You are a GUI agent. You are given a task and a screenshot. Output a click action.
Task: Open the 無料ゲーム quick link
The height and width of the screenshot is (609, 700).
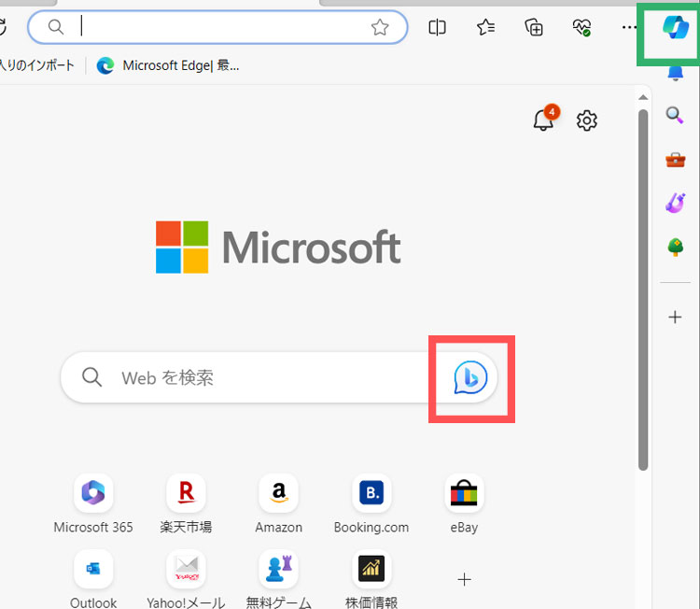[278, 579]
